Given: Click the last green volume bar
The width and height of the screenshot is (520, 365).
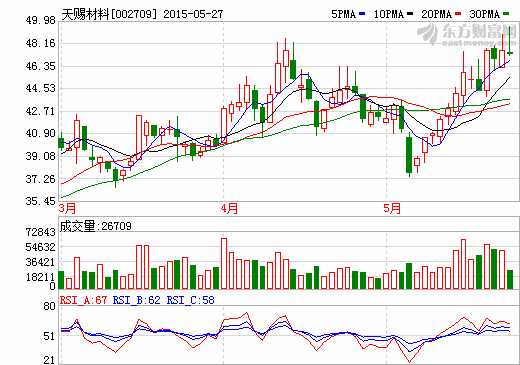Looking at the screenshot, I should click(510, 279).
